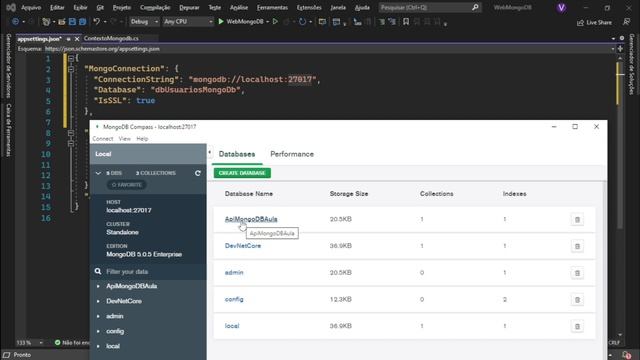Click the bookmark icon in Visual Studio toolbar

pyautogui.click(x=406, y=22)
